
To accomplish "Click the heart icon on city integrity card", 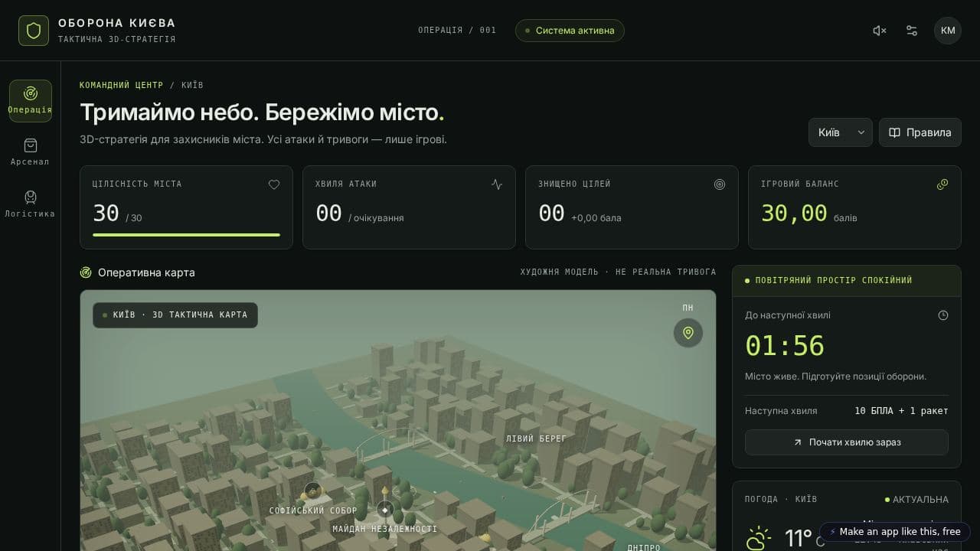I will (274, 184).
